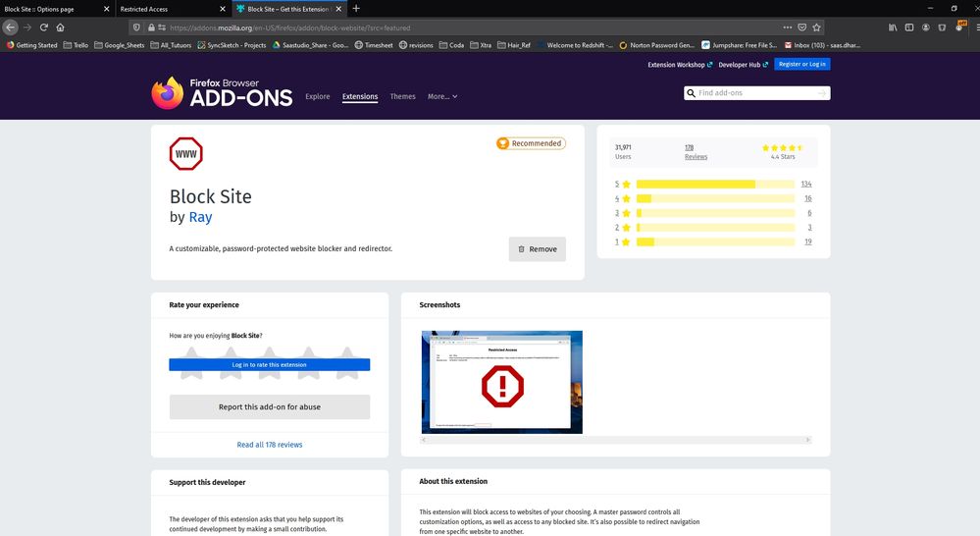Open Read all 178 reviews link
The width and height of the screenshot is (980, 536).
[270, 445]
